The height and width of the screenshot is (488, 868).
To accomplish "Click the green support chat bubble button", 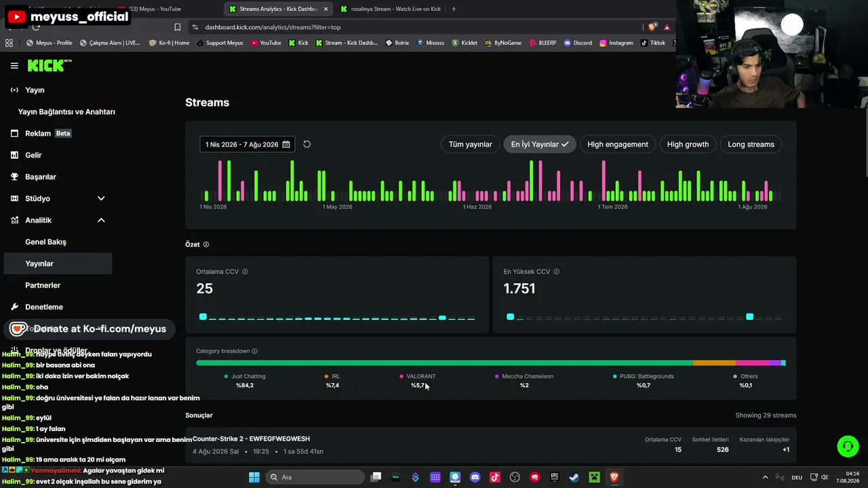I will click(848, 446).
